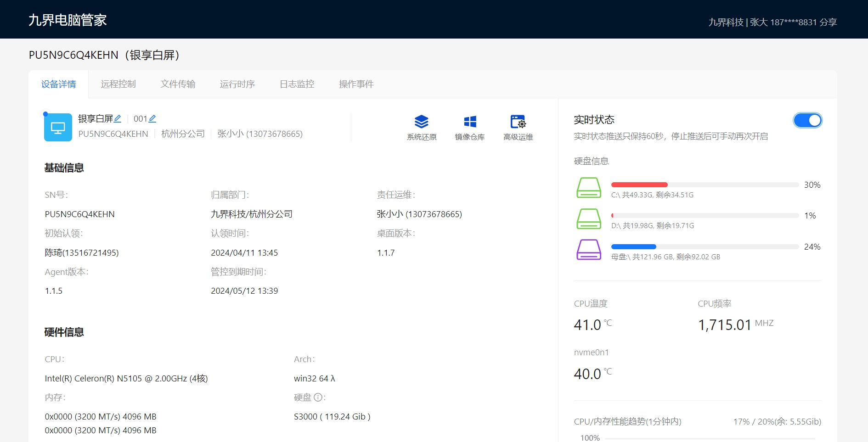
Task: Open the Image Repository (镜像仓库) icon
Action: tap(470, 122)
